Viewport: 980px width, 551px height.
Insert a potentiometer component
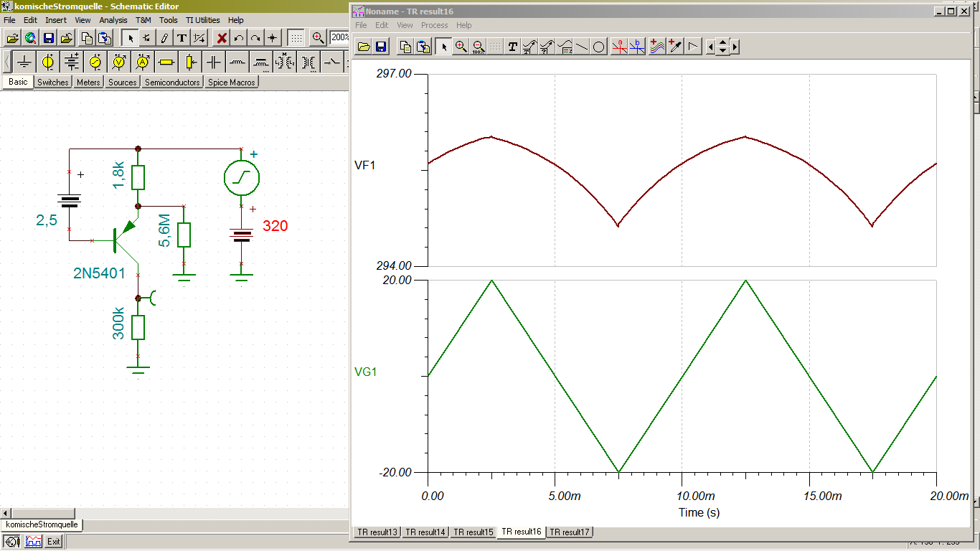pos(189,62)
